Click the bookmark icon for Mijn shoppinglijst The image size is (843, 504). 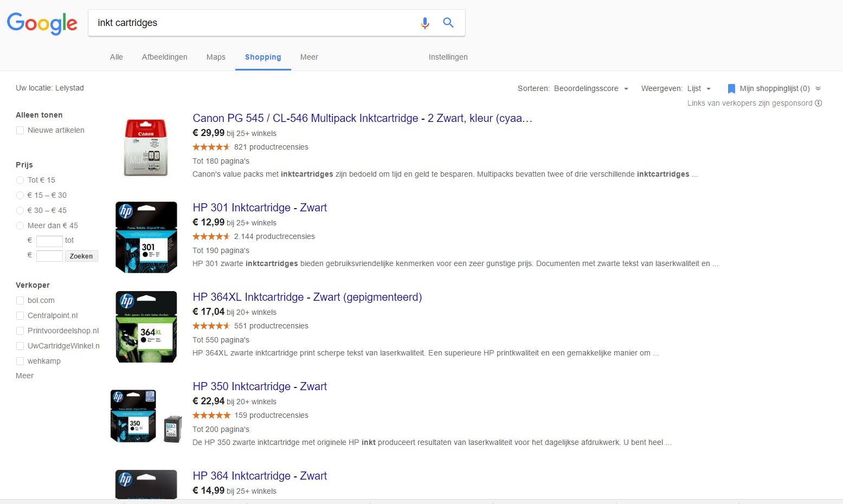click(x=731, y=89)
